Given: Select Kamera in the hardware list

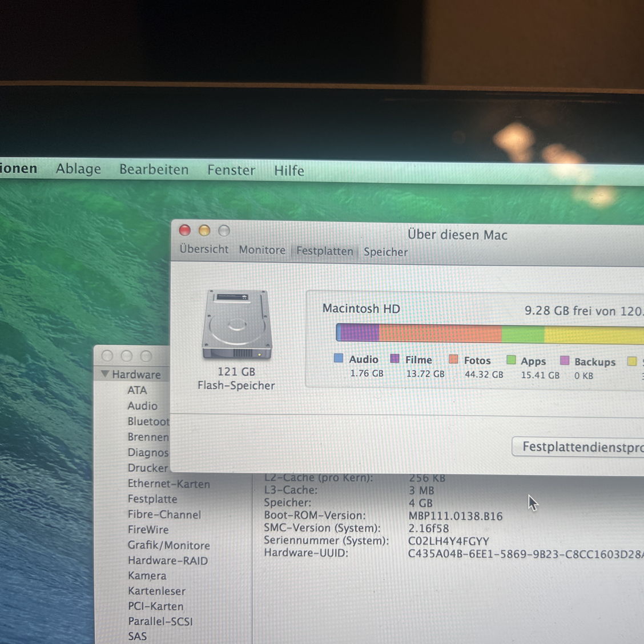Looking at the screenshot, I should tap(147, 575).
